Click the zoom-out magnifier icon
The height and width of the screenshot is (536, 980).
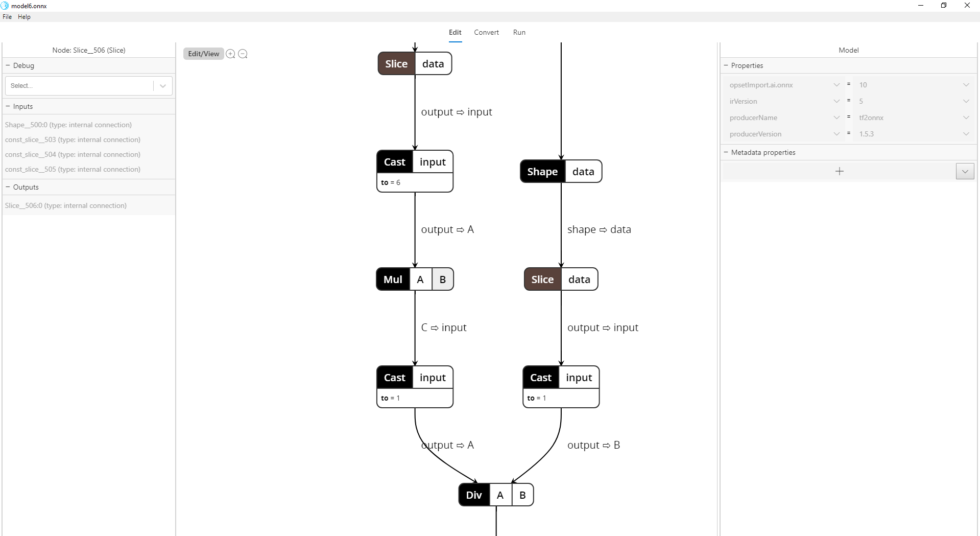pyautogui.click(x=243, y=54)
